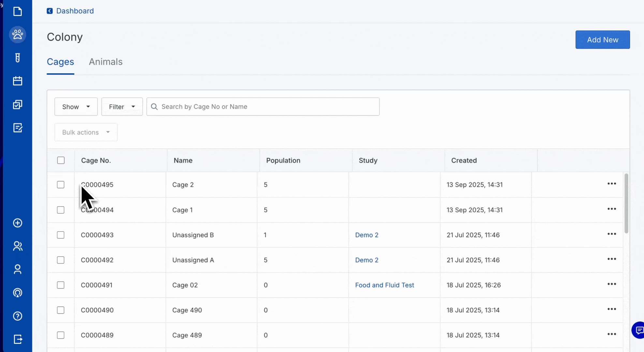Check the select-all checkbox in table header
644x352 pixels.
coord(61,160)
